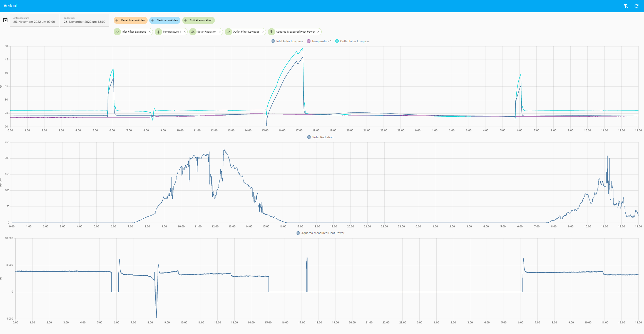644x334 pixels.
Task: Edit the Anfangsdatum start date field
Action: (34, 20)
